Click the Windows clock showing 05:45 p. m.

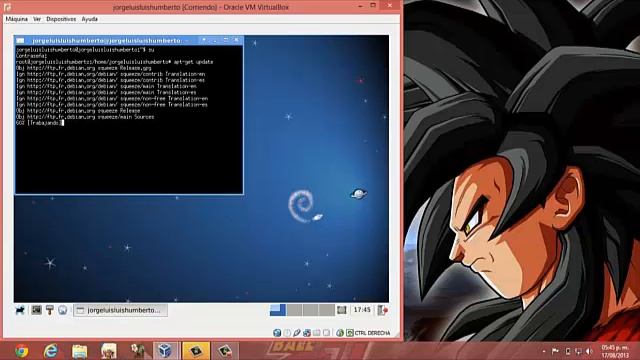615,351
